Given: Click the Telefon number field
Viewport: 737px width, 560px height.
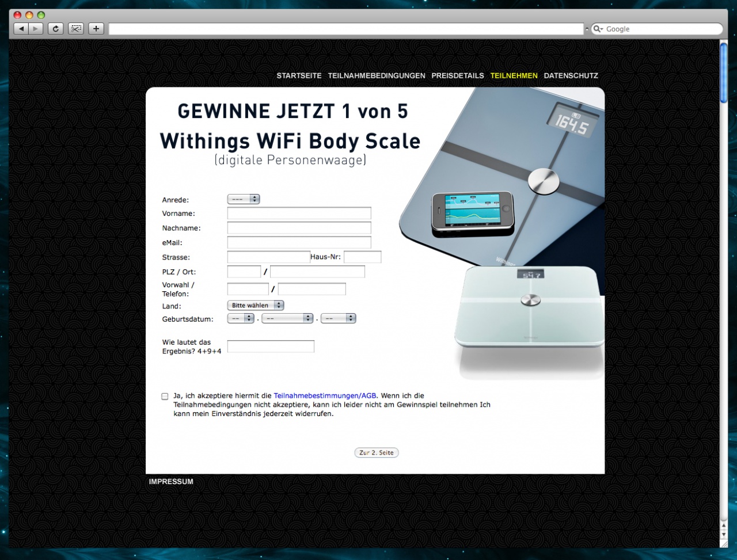Looking at the screenshot, I should click(311, 289).
